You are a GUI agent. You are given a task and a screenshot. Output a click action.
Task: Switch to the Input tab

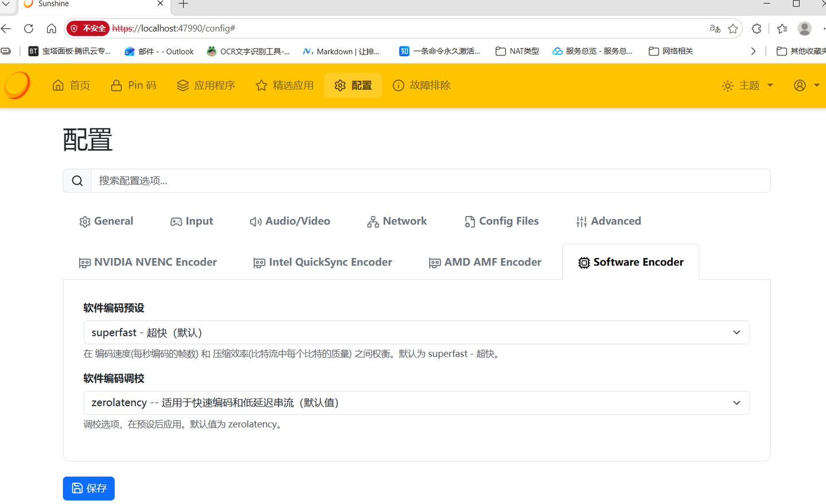[192, 221]
